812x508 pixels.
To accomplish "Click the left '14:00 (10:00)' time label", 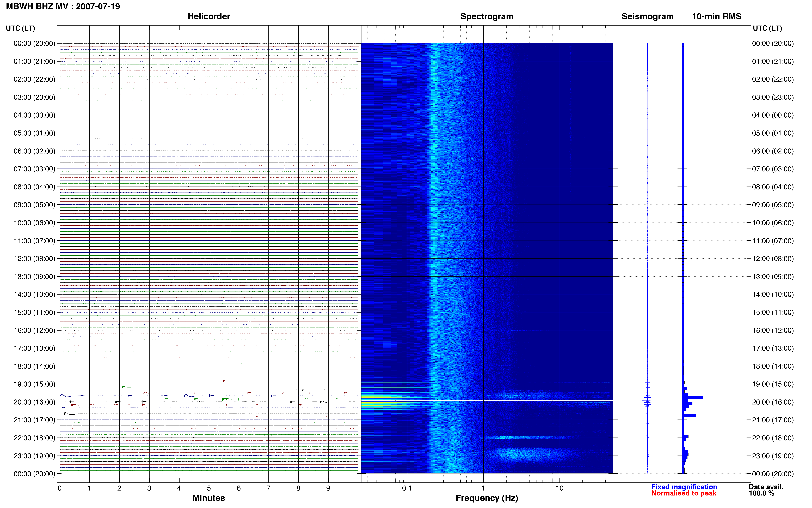I will (x=34, y=294).
